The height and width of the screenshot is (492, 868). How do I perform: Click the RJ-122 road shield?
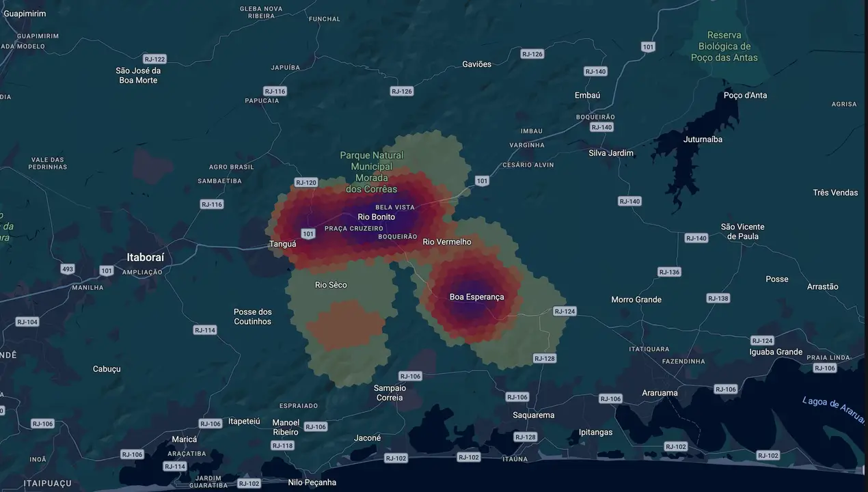point(155,59)
